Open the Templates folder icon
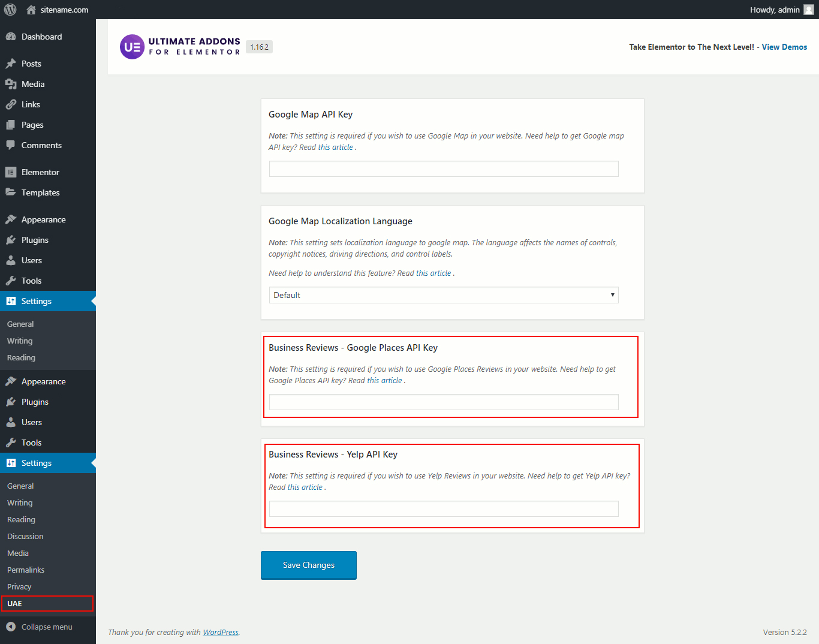 click(11, 192)
